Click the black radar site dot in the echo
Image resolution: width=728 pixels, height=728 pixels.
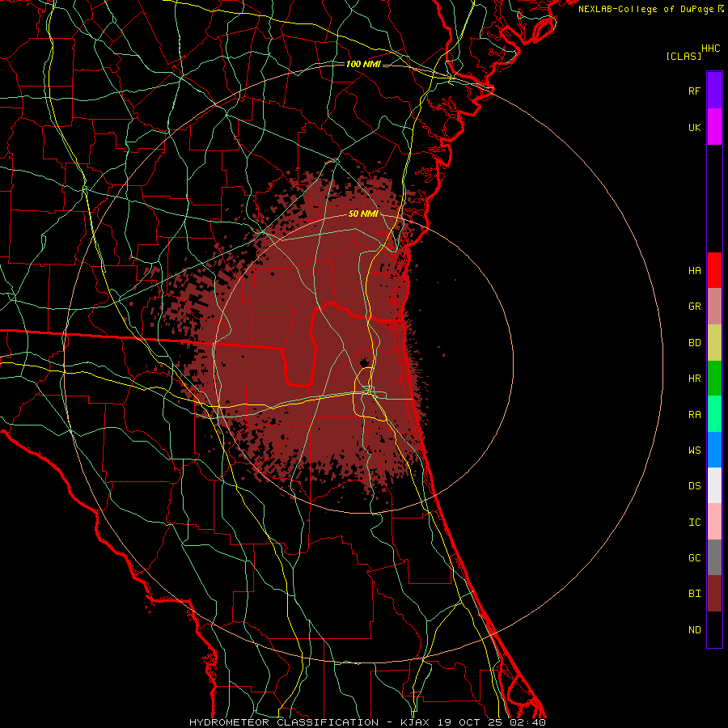tap(364, 362)
